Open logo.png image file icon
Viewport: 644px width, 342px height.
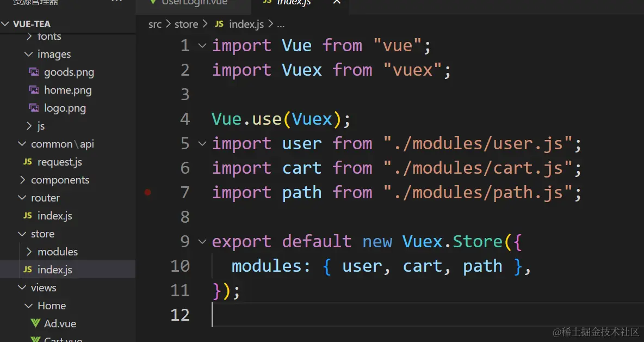(x=34, y=108)
